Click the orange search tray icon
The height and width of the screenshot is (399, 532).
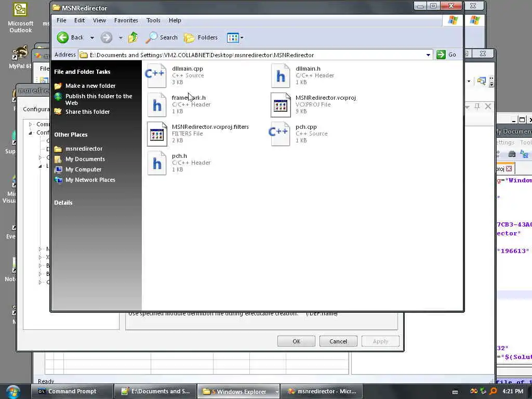point(494,391)
